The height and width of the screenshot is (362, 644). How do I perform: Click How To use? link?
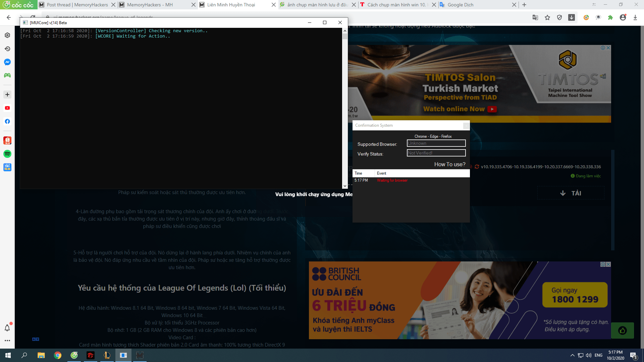click(450, 164)
